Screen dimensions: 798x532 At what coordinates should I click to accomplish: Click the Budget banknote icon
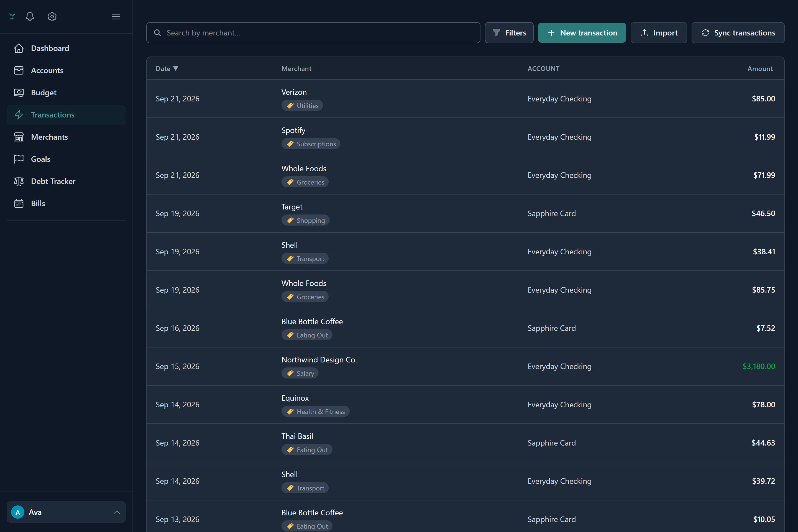pyautogui.click(x=19, y=93)
